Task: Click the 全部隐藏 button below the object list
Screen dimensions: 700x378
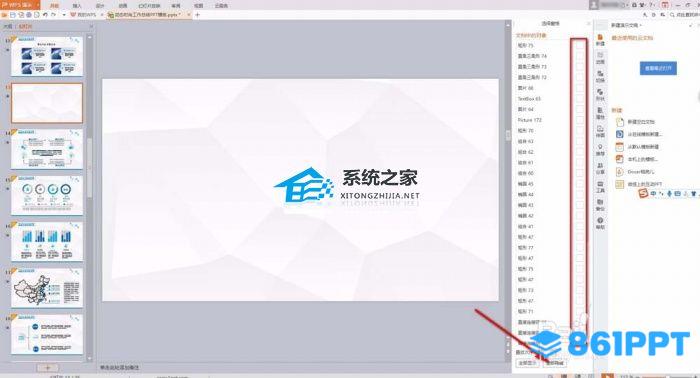Action: (x=555, y=363)
